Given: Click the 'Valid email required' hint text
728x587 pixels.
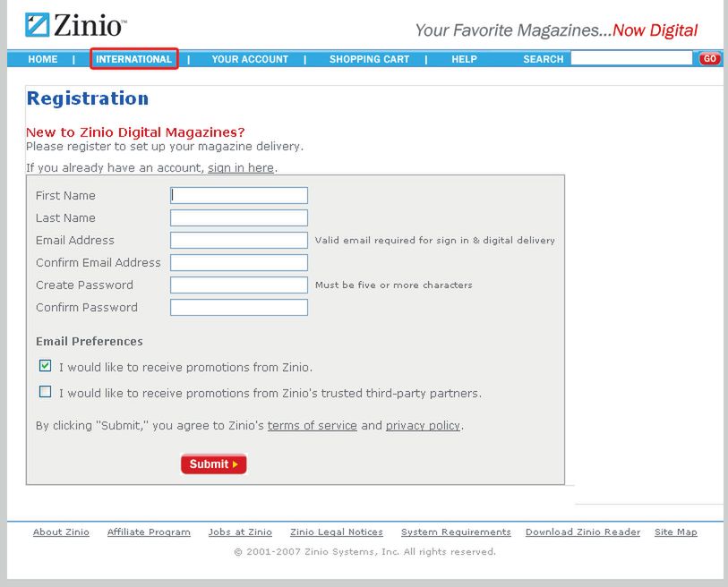Looking at the screenshot, I should click(435, 241).
